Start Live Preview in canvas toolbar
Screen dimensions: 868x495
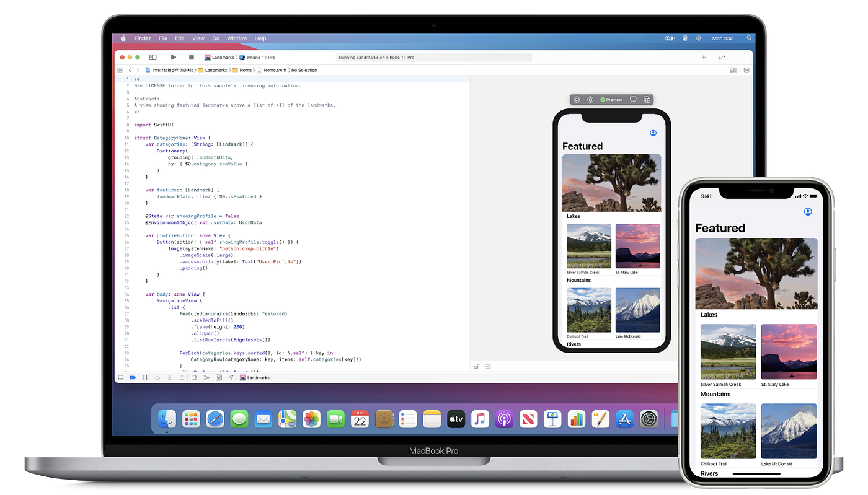[x=577, y=99]
